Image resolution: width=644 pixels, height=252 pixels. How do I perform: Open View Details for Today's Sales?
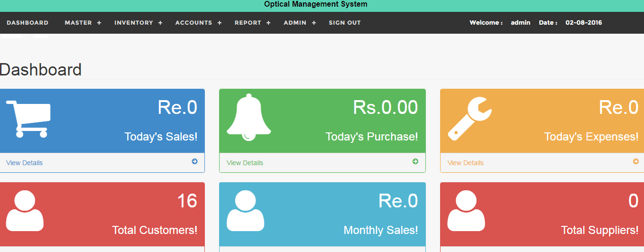(x=24, y=163)
